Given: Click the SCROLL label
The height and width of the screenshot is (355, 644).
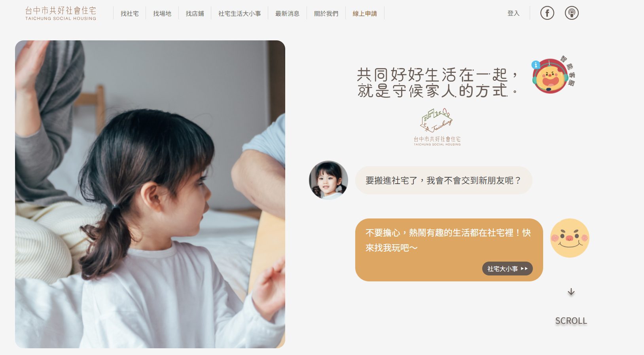Looking at the screenshot, I should pos(571,321).
